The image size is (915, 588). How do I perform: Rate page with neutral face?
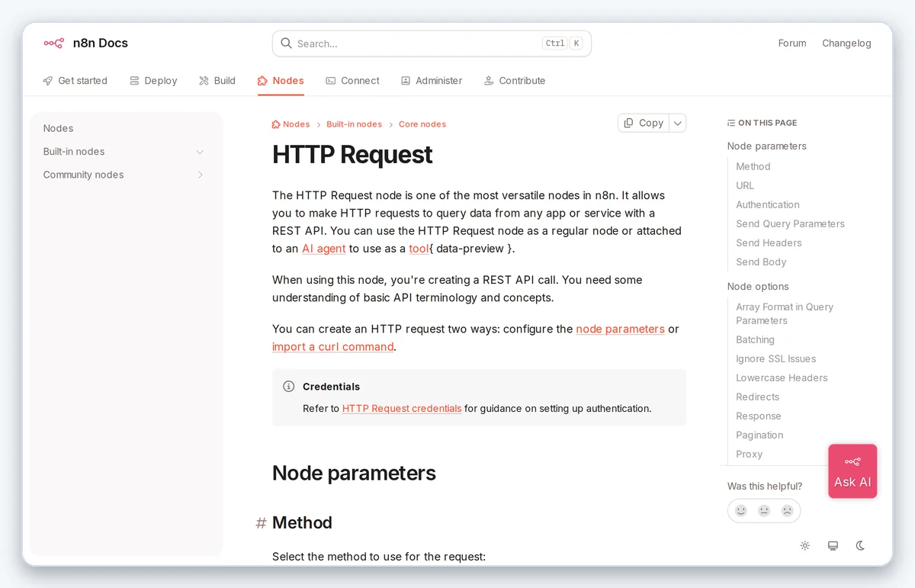coord(764,511)
